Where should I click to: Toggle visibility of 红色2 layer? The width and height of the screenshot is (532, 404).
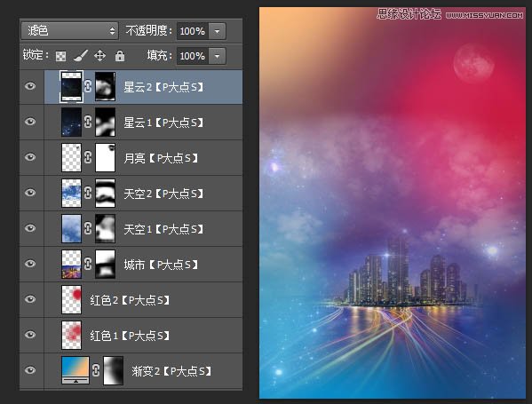pos(30,299)
